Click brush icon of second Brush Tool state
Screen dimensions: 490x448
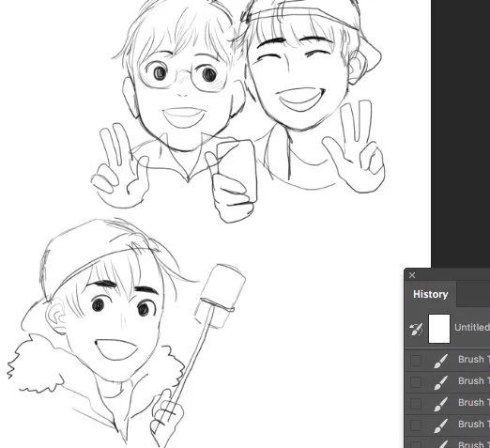[x=440, y=382]
